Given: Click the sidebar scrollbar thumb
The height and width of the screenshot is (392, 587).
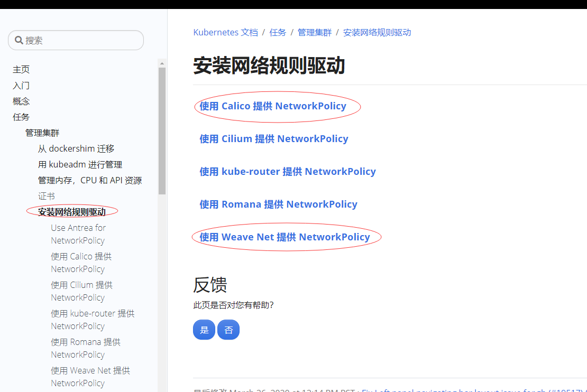Looking at the screenshot, I should coord(162,131).
